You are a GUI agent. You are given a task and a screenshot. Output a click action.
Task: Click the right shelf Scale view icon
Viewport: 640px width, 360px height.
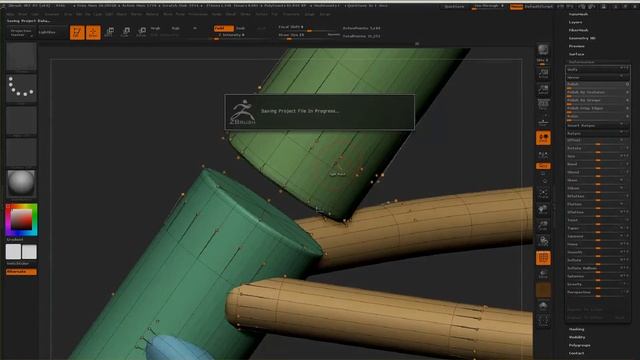(543, 226)
